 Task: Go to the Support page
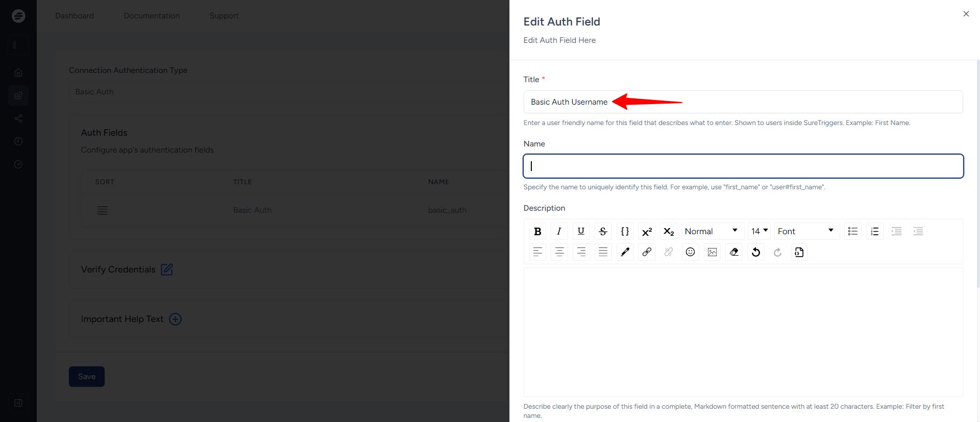(224, 16)
